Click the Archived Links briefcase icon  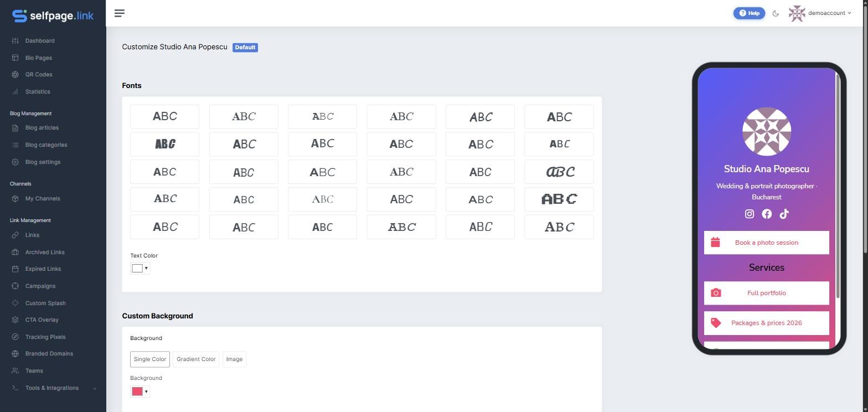pyautogui.click(x=15, y=253)
